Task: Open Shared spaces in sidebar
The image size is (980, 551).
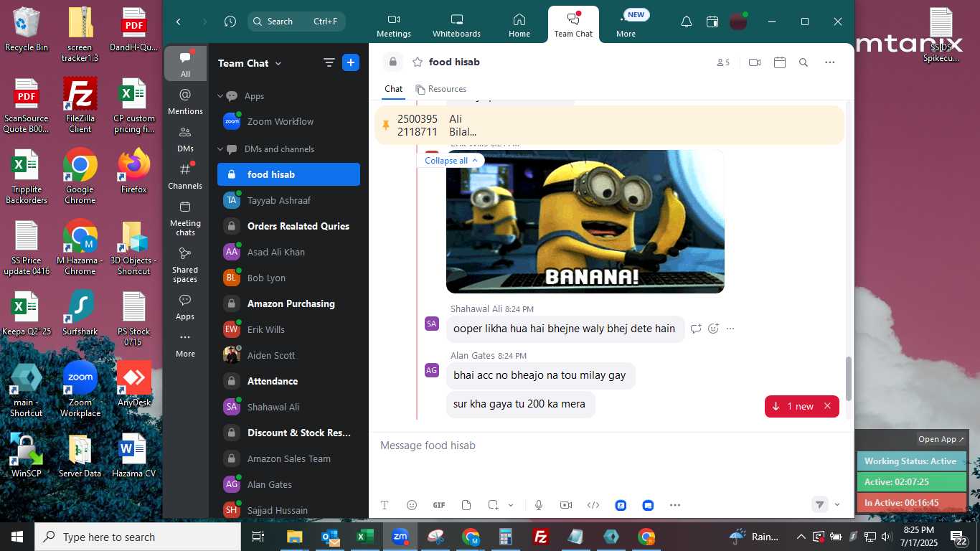Action: [185, 265]
